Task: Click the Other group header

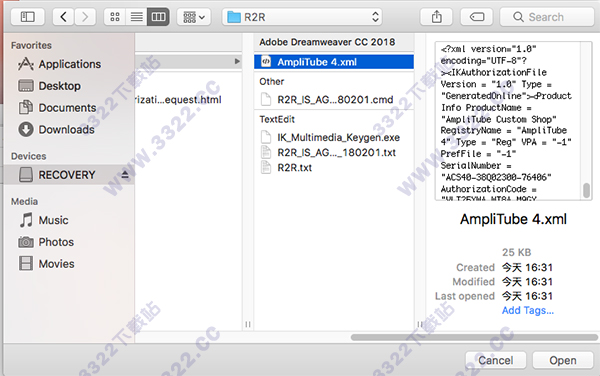Action: coord(271,81)
